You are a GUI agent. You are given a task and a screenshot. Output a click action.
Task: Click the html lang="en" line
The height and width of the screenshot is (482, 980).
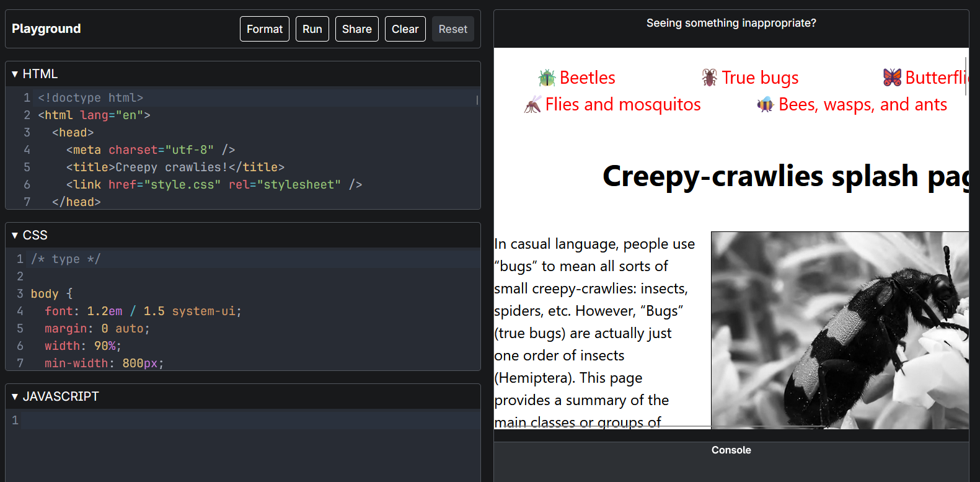click(94, 115)
